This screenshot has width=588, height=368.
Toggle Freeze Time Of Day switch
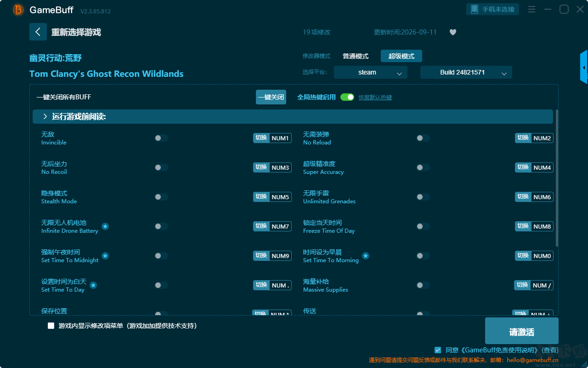tap(423, 226)
